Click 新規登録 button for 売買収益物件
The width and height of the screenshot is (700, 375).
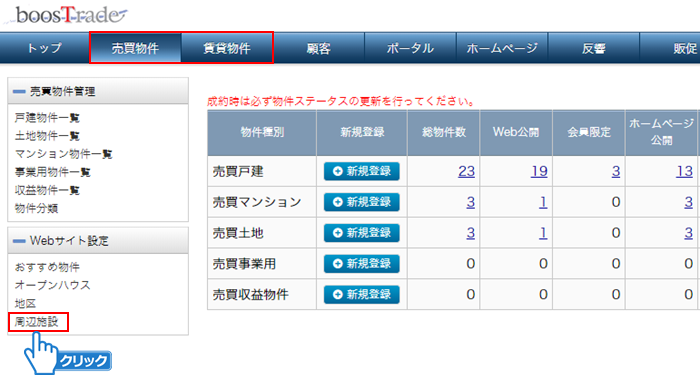(x=362, y=294)
